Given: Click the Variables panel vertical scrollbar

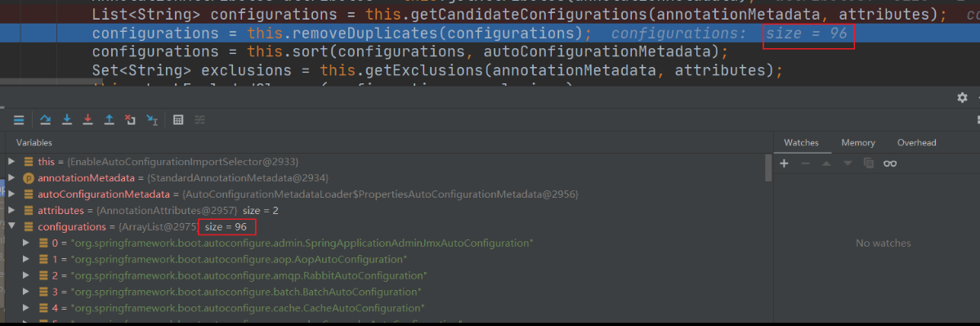Looking at the screenshot, I should click(x=768, y=168).
